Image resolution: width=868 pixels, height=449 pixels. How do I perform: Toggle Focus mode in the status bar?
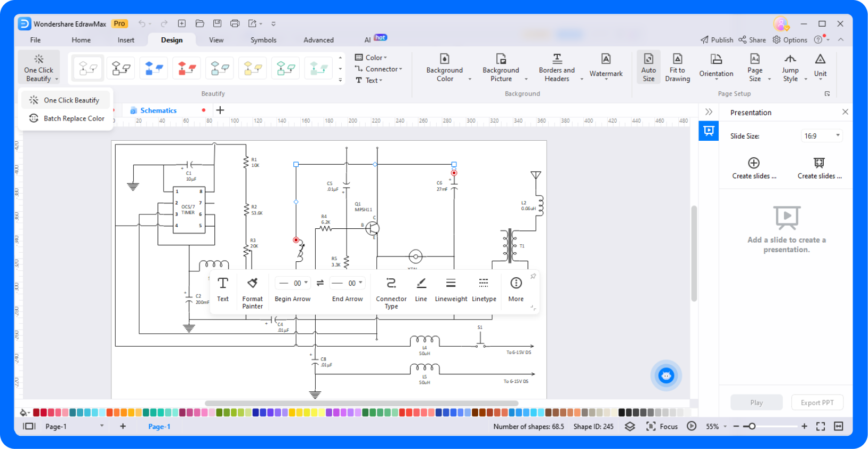662,426
